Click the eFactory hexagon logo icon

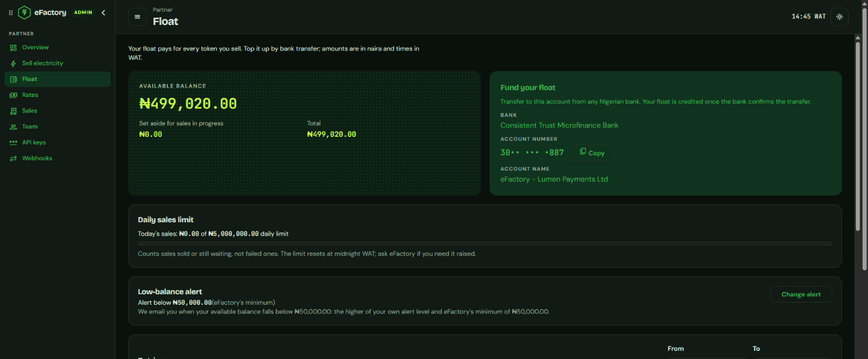pos(24,12)
